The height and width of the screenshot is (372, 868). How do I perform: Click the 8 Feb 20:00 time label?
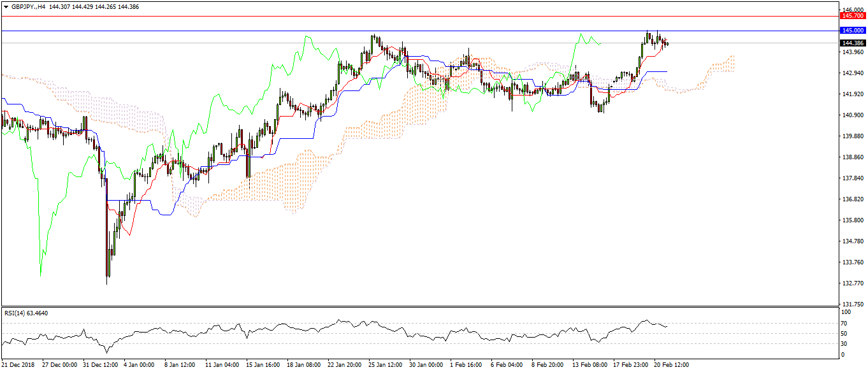coord(548,365)
